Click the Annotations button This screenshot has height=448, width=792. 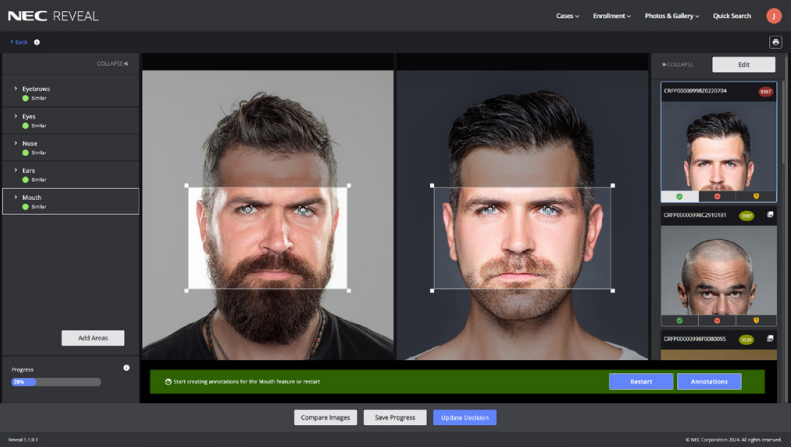coord(709,382)
